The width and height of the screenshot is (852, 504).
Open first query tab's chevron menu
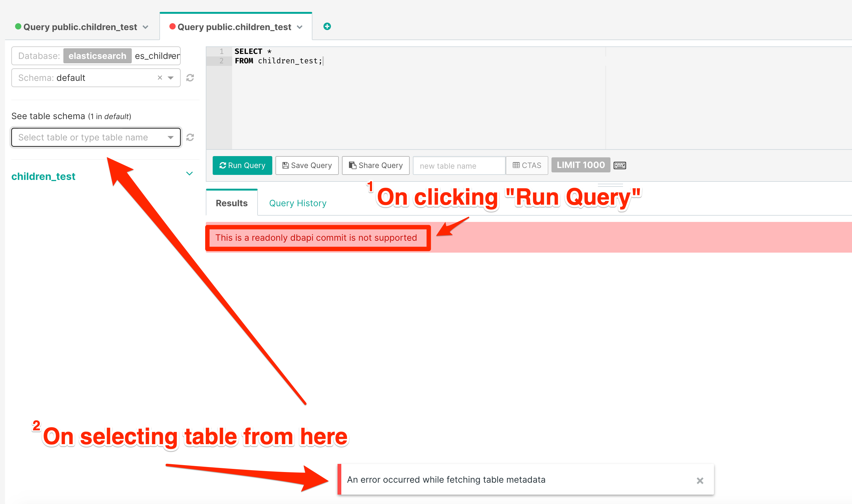tap(146, 27)
